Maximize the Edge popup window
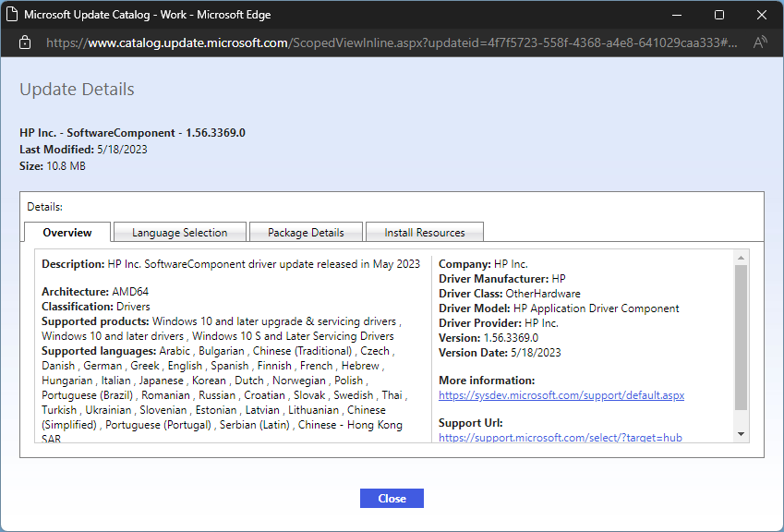 click(719, 15)
